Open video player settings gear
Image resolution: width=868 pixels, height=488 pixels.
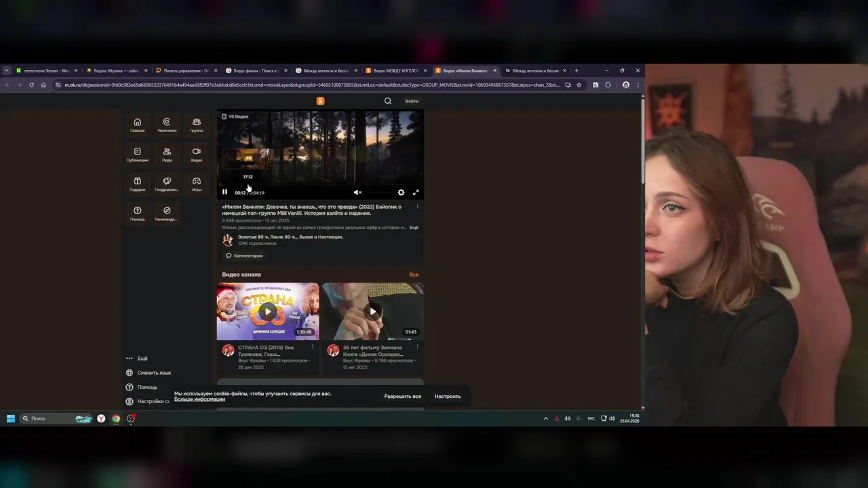(401, 192)
